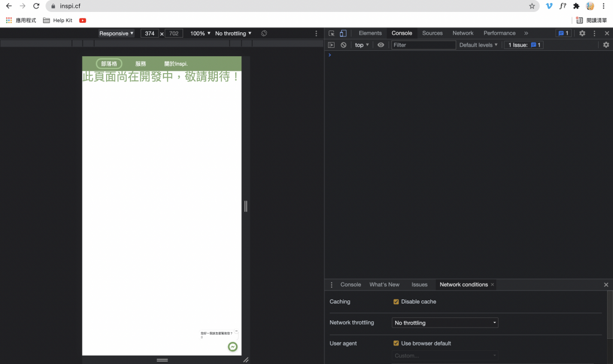Viewport: 613px width, 364px height.
Task: Click the console Filter input field
Action: tap(423, 45)
